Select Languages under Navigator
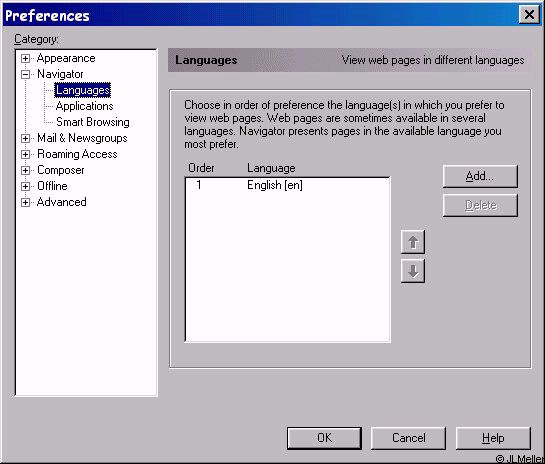The image size is (545, 464). point(83,90)
